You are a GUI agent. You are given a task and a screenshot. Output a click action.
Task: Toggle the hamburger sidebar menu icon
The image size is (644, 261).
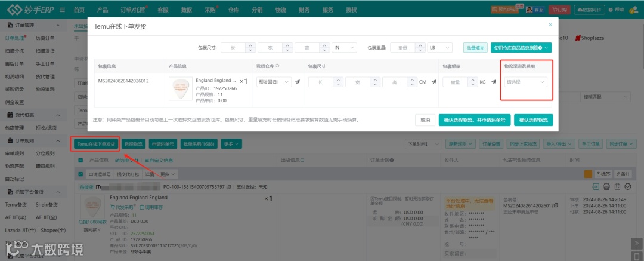pyautogui.click(x=63, y=10)
